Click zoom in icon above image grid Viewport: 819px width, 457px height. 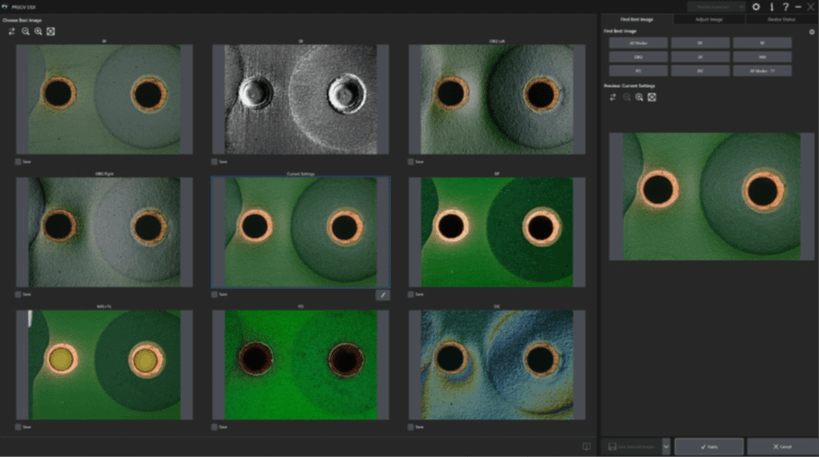(x=38, y=31)
